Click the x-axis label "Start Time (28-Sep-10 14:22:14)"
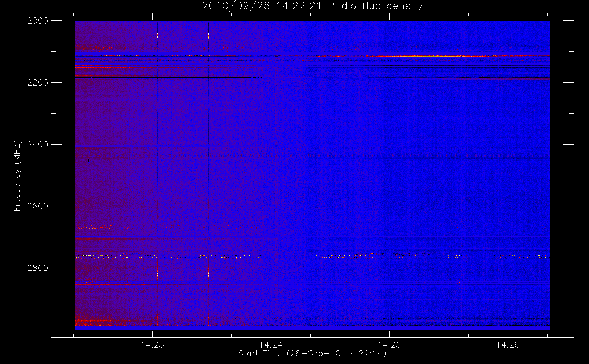Image resolution: width=589 pixels, height=364 pixels. [x=312, y=353]
